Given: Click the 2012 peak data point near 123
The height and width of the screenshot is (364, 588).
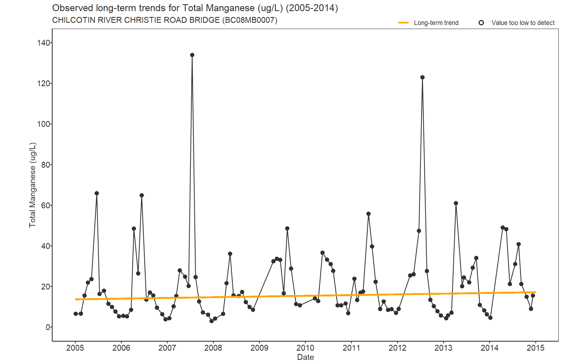Looking at the screenshot, I should tap(422, 77).
